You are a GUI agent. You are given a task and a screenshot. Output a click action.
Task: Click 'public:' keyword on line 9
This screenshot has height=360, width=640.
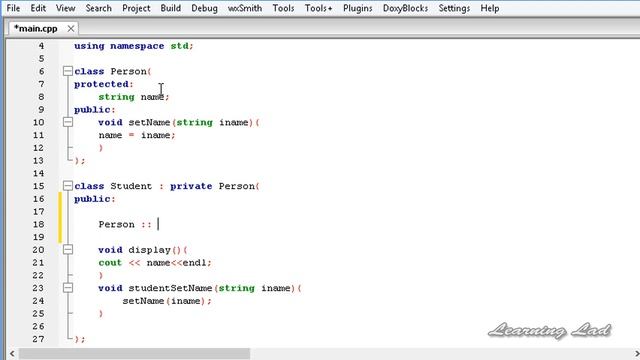tap(95, 110)
